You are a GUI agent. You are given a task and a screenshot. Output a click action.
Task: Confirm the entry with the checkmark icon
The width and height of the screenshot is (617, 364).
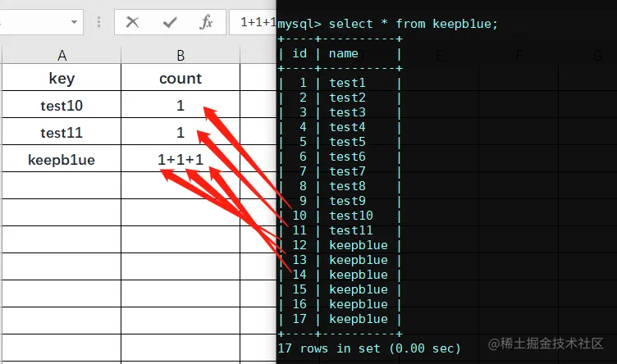coord(170,22)
